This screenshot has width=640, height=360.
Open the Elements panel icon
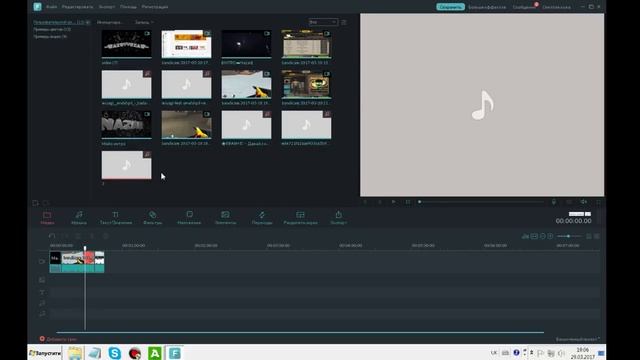(225, 215)
